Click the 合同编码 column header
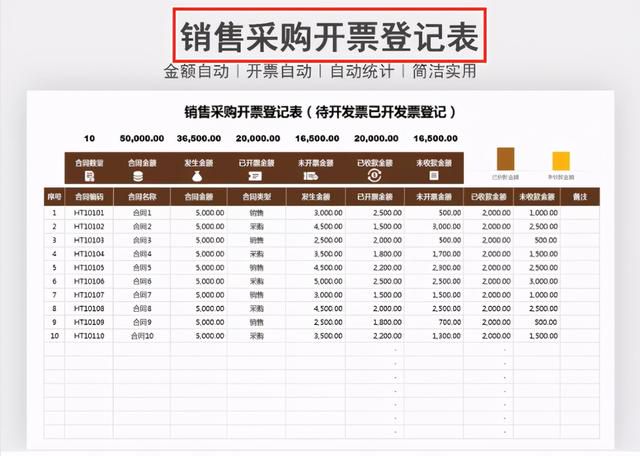 89,197
